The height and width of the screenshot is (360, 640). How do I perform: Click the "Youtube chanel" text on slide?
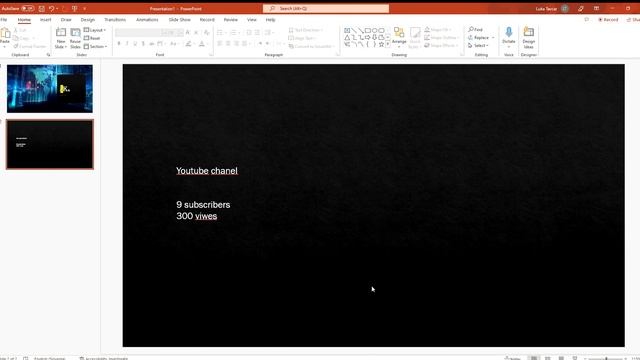pos(207,171)
